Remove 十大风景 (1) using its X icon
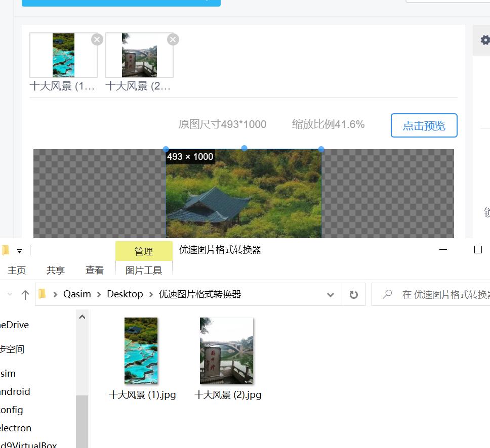This screenshot has width=490, height=448. (97, 39)
